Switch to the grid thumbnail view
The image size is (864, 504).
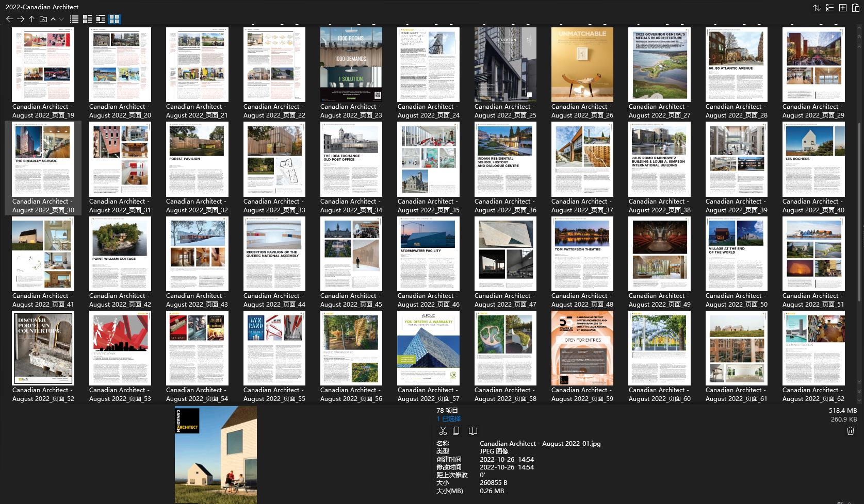point(115,19)
